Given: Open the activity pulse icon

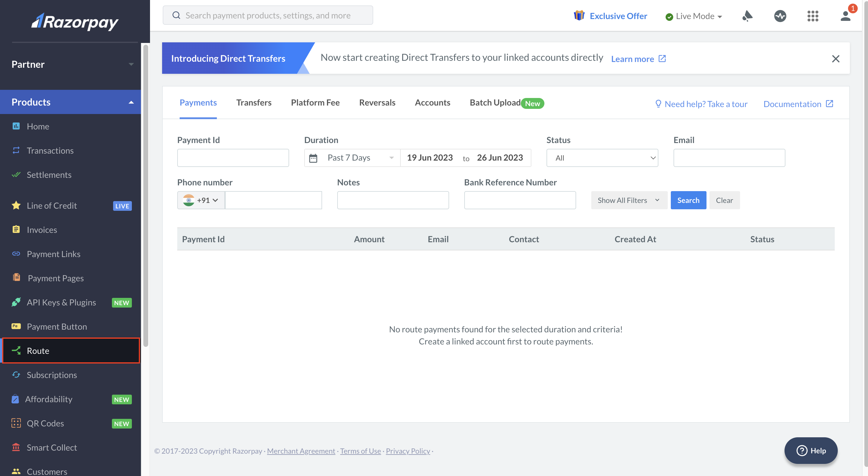Looking at the screenshot, I should tap(780, 16).
